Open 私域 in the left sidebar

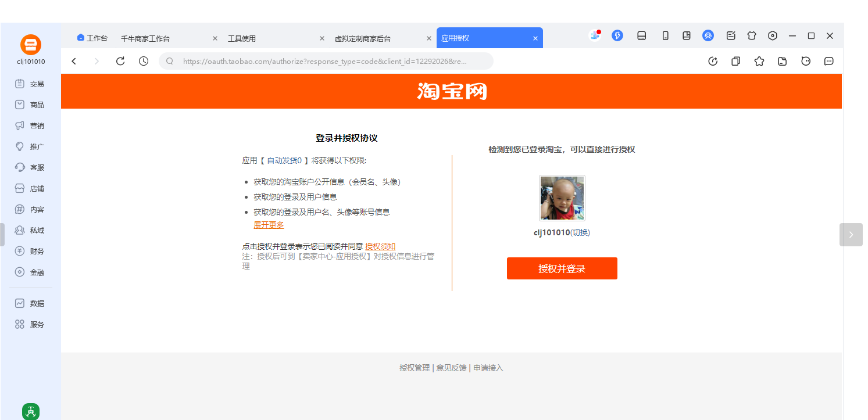(30, 230)
